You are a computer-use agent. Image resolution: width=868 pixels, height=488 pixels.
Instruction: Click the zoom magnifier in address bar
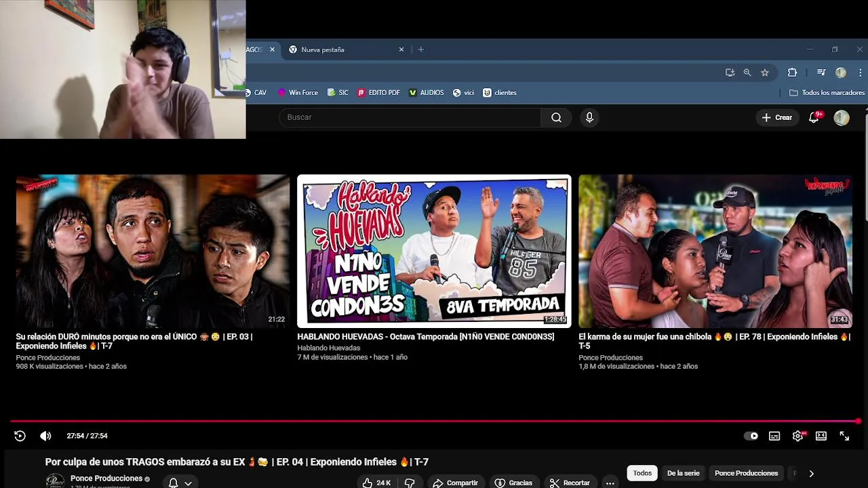747,73
